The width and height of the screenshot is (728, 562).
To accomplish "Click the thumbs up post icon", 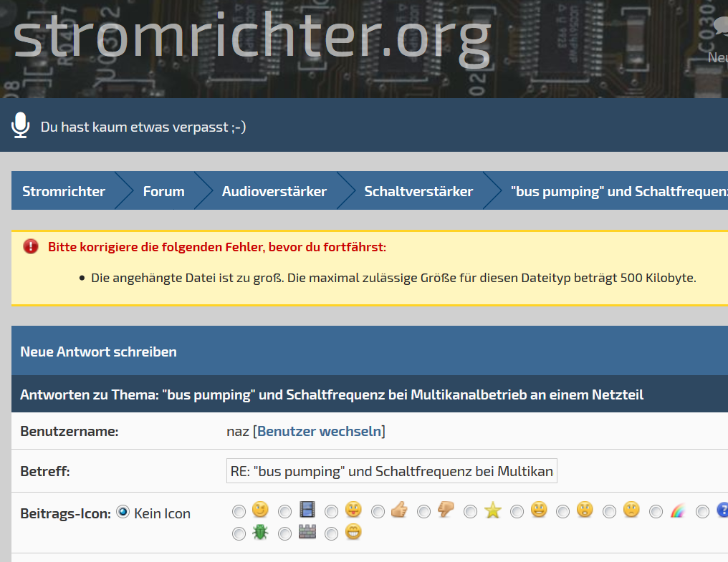I will click(399, 510).
